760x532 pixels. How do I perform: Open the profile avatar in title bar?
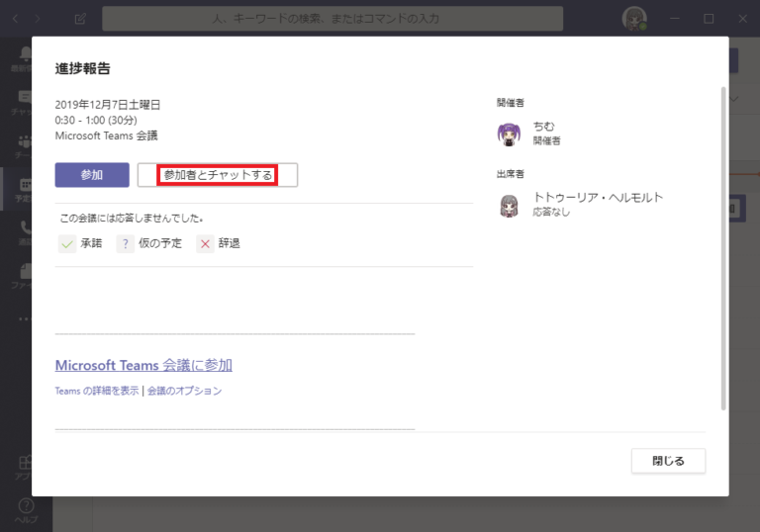pyautogui.click(x=634, y=19)
